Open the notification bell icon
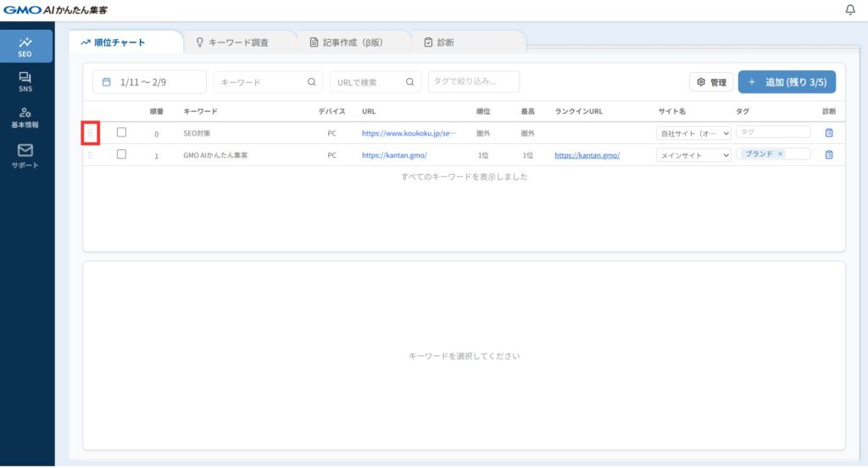The height and width of the screenshot is (468, 868). tap(850, 10)
